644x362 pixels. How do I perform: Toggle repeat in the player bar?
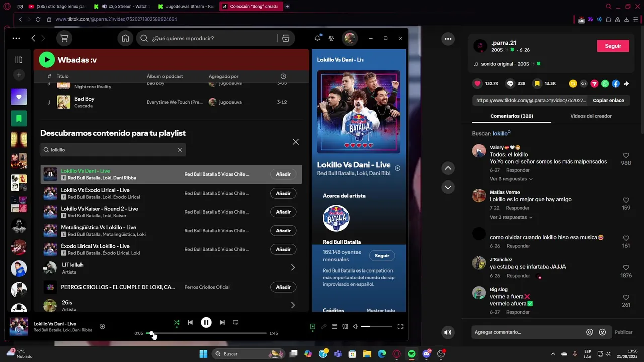pyautogui.click(x=236, y=323)
